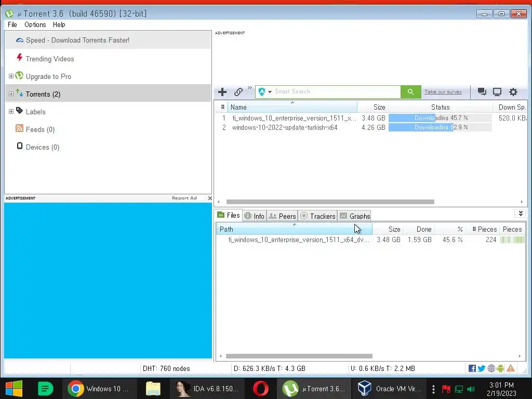532x399 pixels.
Task: Click the Trending Videos lightning icon
Action: pyautogui.click(x=20, y=57)
